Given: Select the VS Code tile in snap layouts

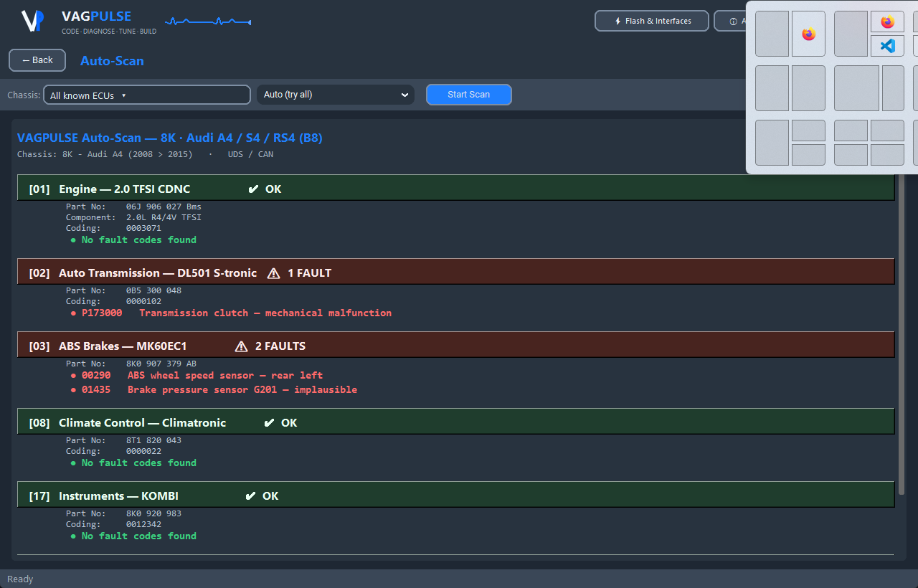Looking at the screenshot, I should click(887, 46).
